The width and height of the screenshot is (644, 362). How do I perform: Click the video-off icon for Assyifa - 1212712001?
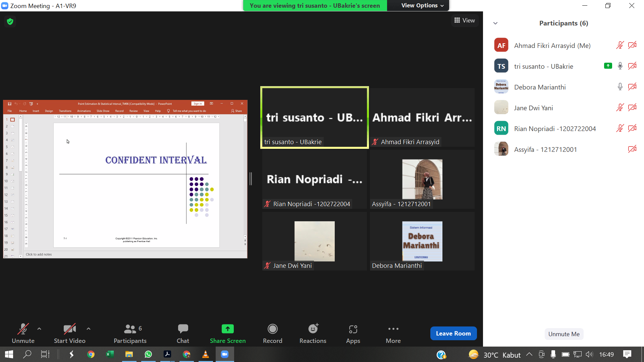point(632,149)
